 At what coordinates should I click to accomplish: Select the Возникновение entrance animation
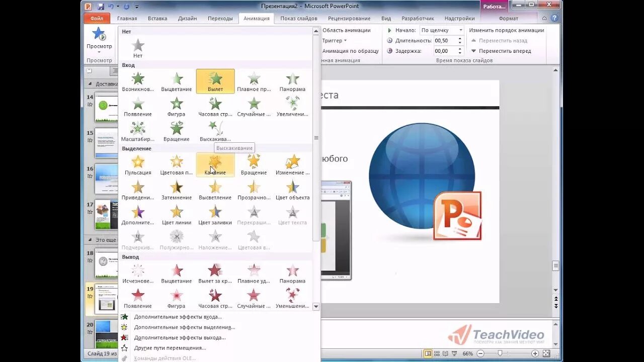pos(138,81)
